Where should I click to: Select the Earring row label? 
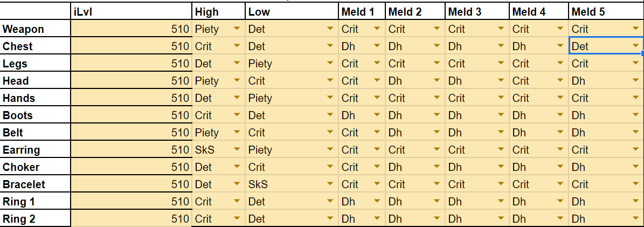point(35,150)
